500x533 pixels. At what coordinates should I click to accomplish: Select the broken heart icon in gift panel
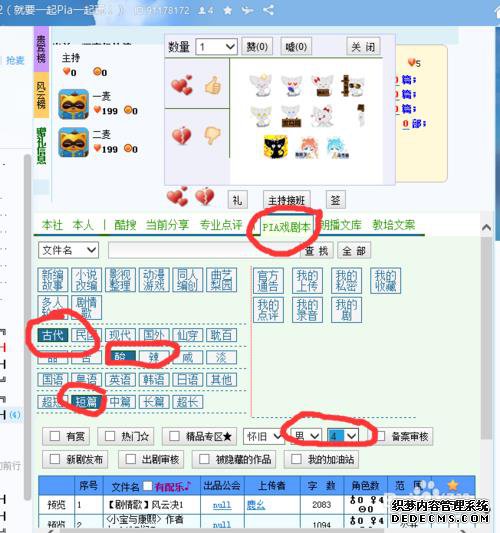pyautogui.click(x=182, y=135)
